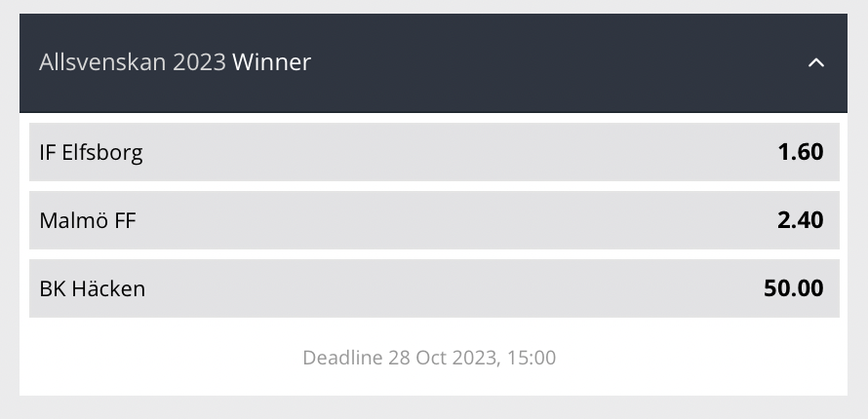This screenshot has height=419, width=868.
Task: Click the Malmö FF team name
Action: (88, 221)
